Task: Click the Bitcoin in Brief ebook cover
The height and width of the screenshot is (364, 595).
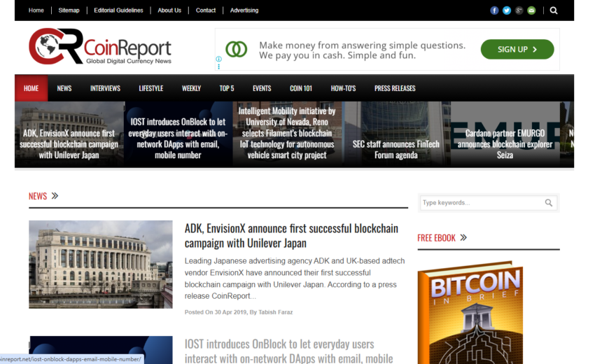Action: point(470,312)
